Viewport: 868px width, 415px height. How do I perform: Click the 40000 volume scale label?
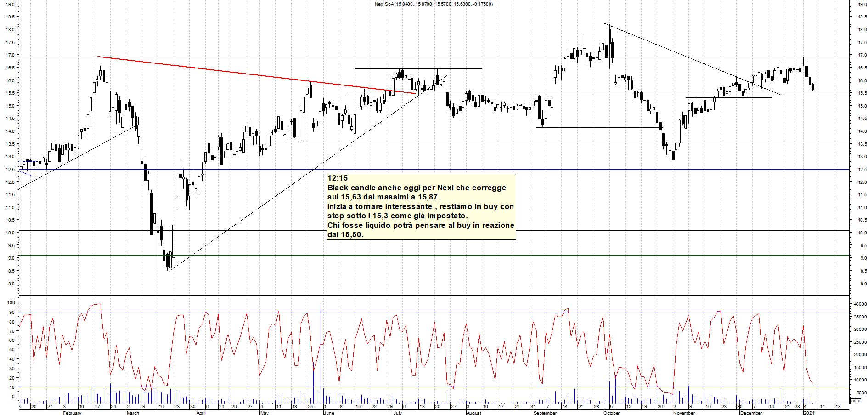(x=860, y=304)
